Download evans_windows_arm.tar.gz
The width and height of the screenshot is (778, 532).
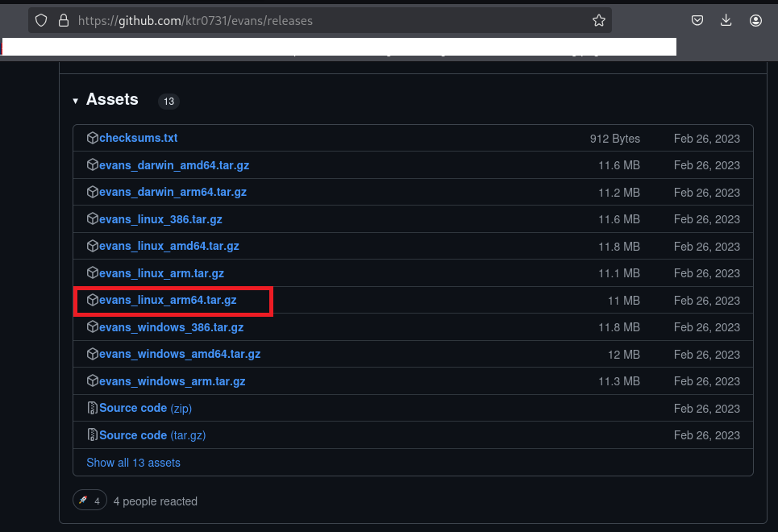[x=172, y=381]
